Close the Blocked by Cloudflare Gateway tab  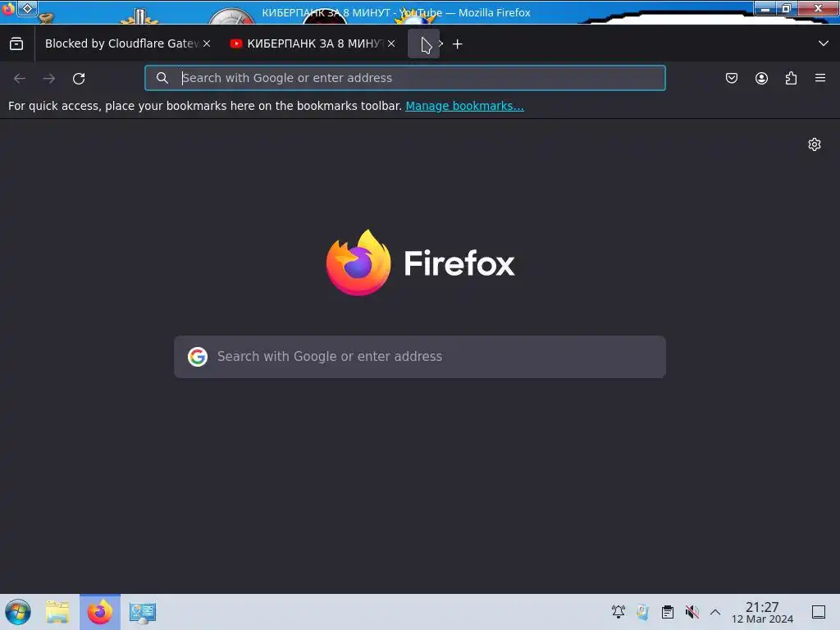[x=207, y=44]
